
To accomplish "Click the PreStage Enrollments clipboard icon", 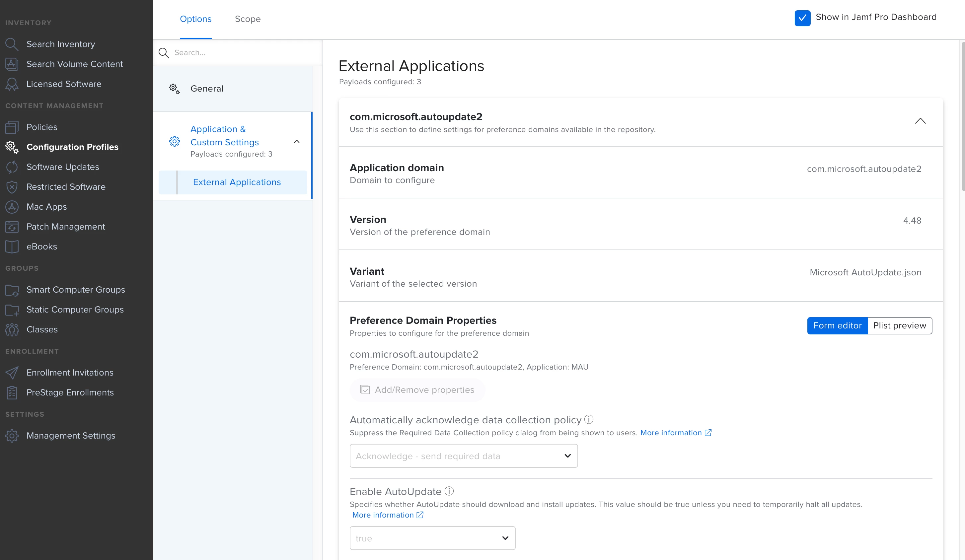I will [x=12, y=392].
